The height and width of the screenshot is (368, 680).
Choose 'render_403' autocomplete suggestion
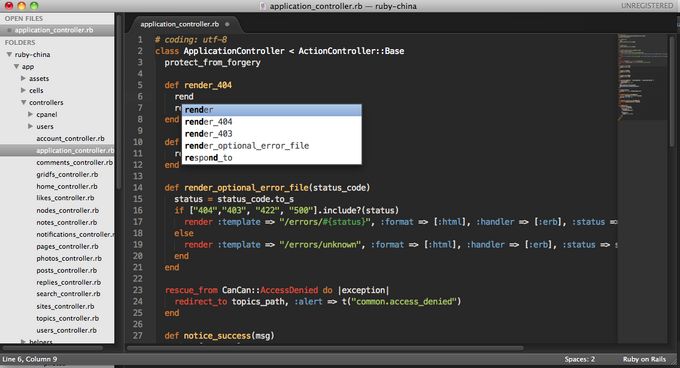(x=271, y=134)
